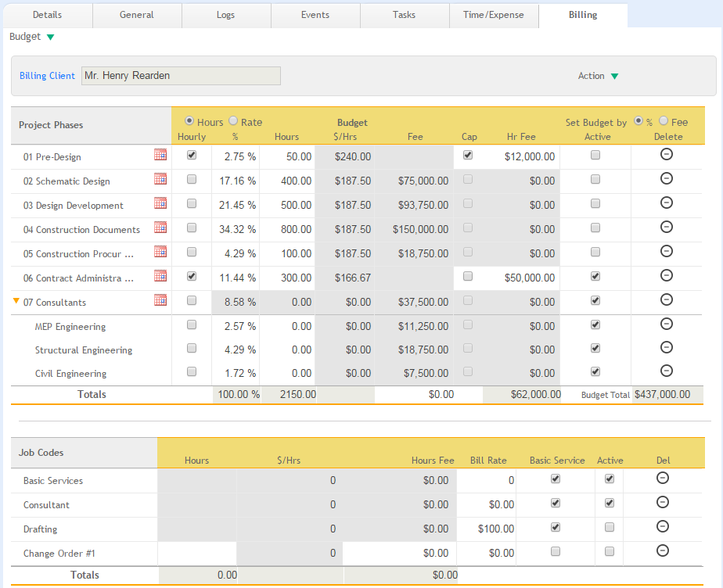
Task: Toggle Basic Service for Consultant job code
Action: (556, 503)
